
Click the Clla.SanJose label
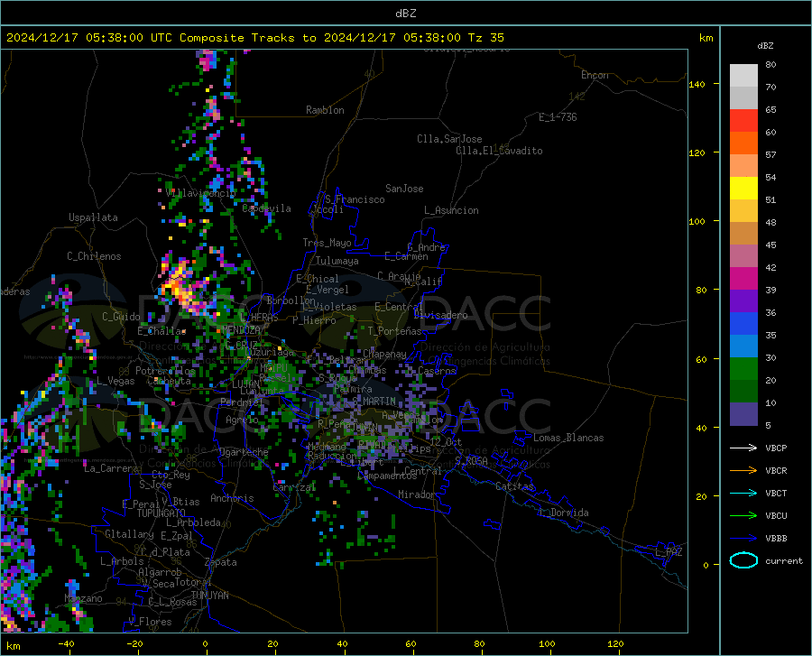[x=449, y=139]
